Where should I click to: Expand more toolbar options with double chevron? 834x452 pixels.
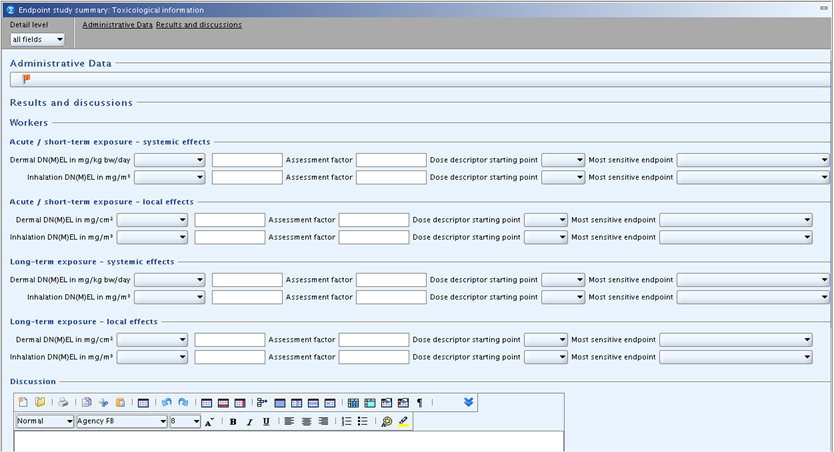click(x=469, y=402)
